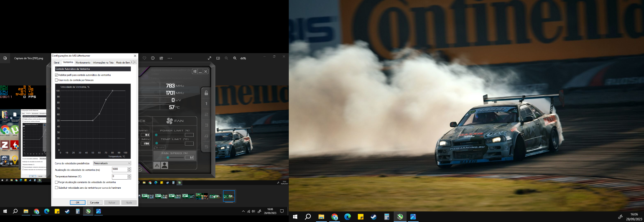Image resolution: width=644 pixels, height=222 pixels.
Task: Click the tab strip's left arrow in Afterburner settings
Action: (x=132, y=62)
